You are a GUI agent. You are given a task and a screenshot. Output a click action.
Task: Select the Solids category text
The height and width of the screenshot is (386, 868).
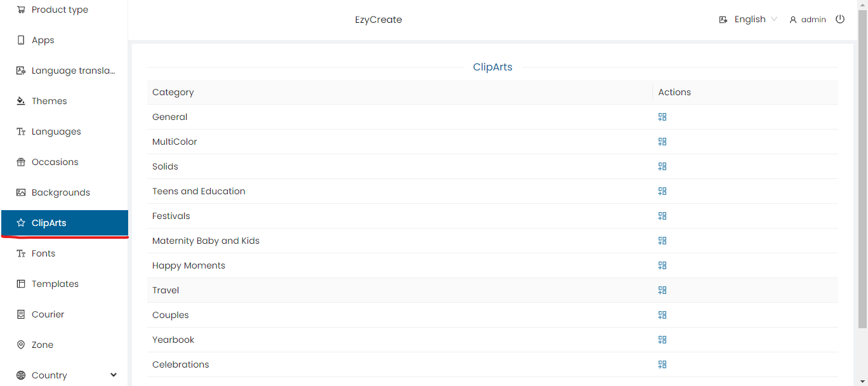165,166
